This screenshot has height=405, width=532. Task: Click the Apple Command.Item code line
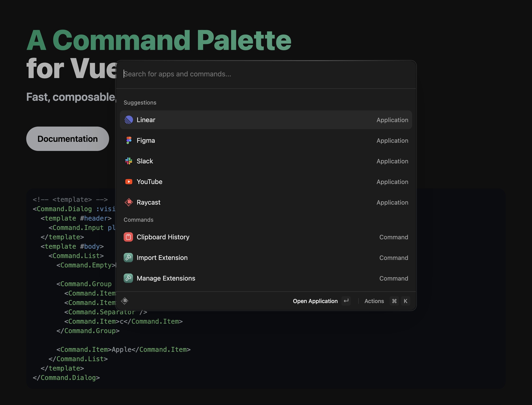(124, 349)
